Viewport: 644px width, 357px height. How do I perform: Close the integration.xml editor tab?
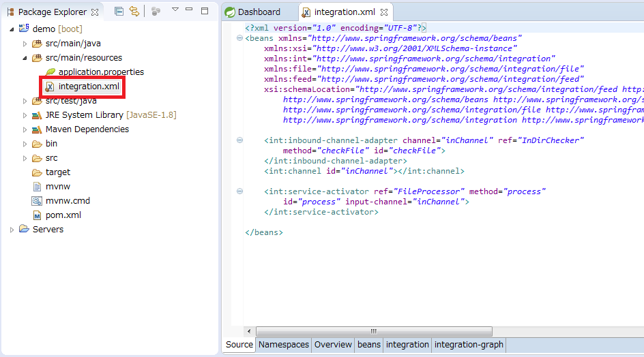(x=384, y=12)
